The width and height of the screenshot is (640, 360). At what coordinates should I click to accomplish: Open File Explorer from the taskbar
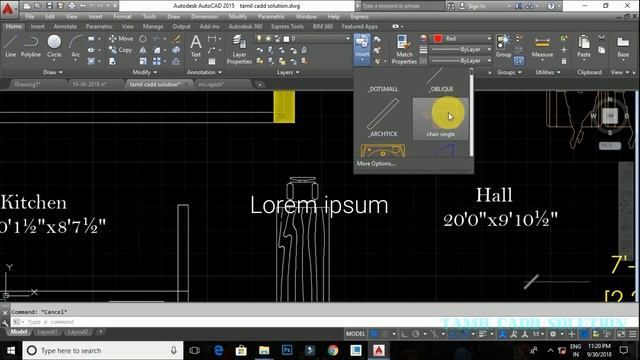point(264,351)
